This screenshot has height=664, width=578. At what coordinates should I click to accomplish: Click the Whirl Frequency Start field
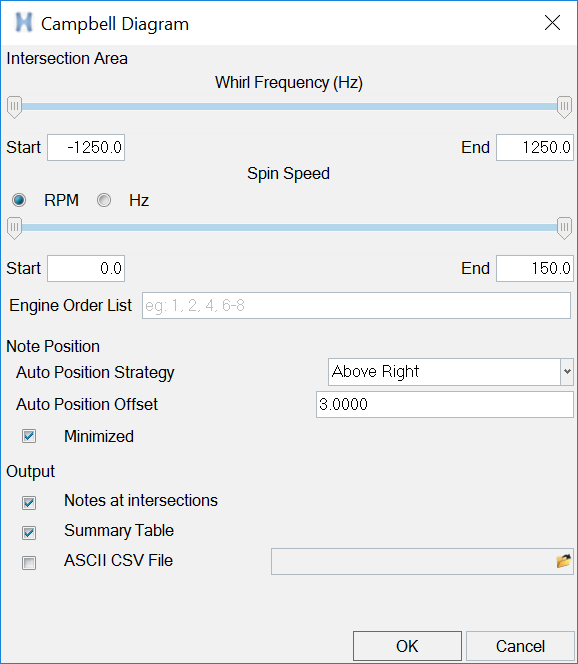click(x=86, y=147)
